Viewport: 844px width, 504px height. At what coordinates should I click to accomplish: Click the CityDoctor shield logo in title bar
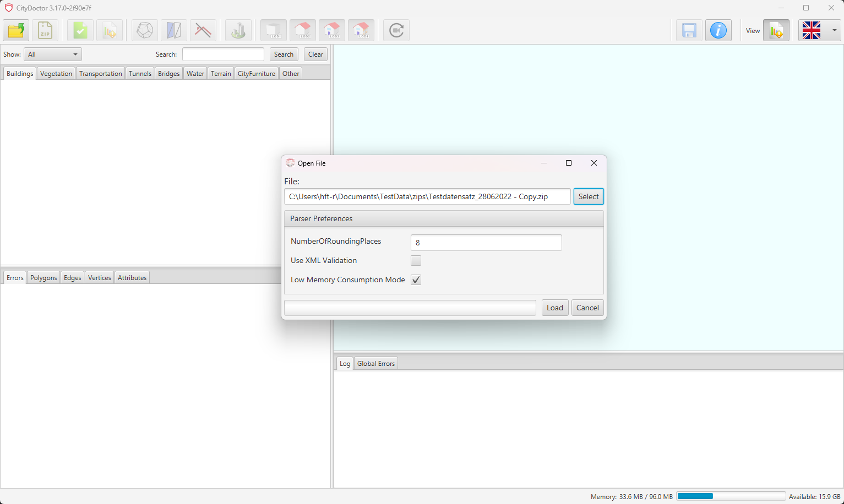point(9,8)
